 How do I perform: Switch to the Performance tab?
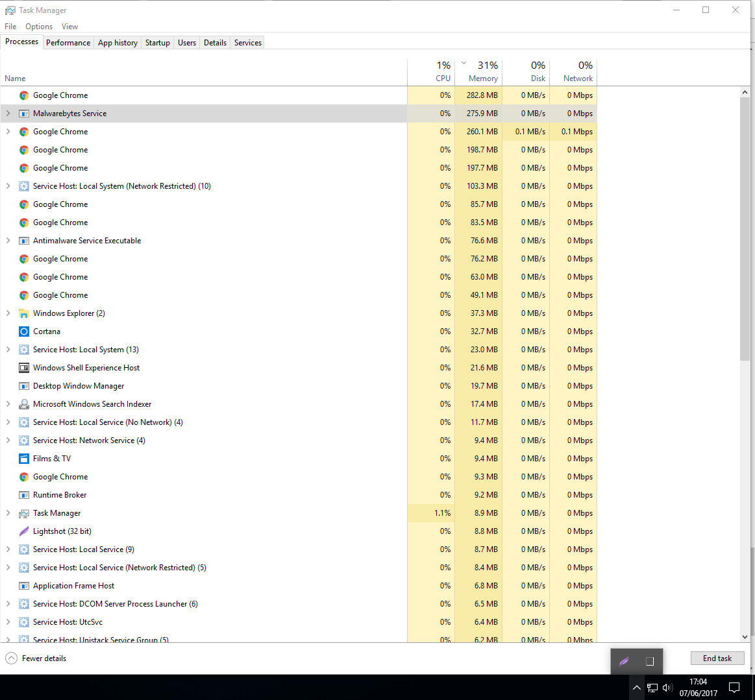(68, 43)
